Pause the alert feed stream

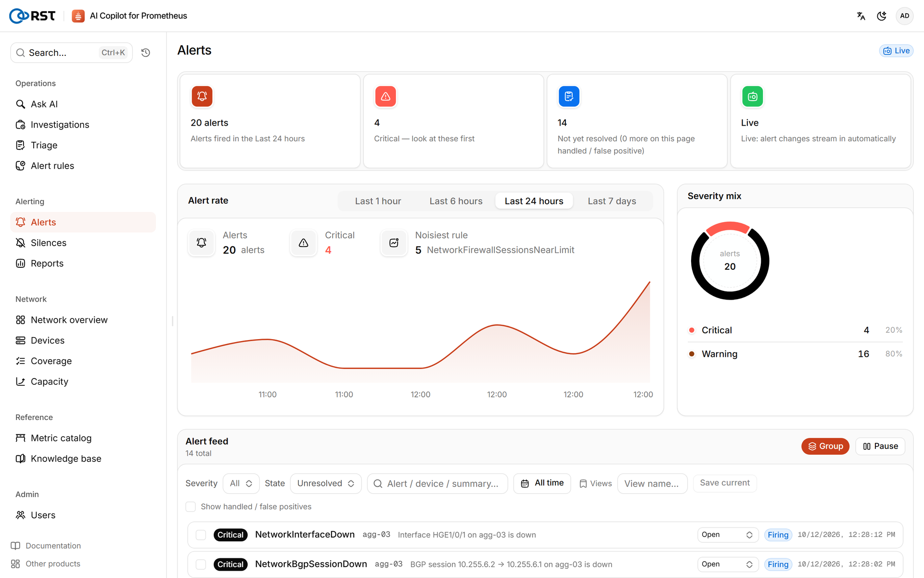(x=880, y=446)
